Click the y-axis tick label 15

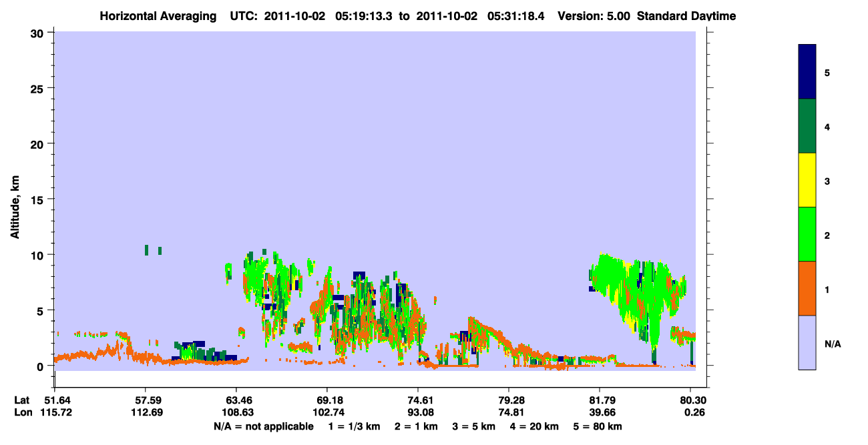point(39,199)
